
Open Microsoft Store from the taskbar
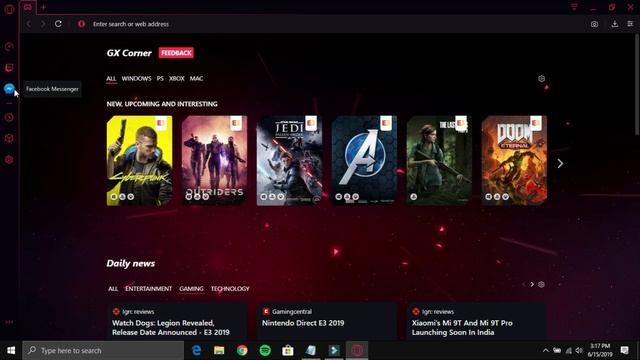click(288, 350)
